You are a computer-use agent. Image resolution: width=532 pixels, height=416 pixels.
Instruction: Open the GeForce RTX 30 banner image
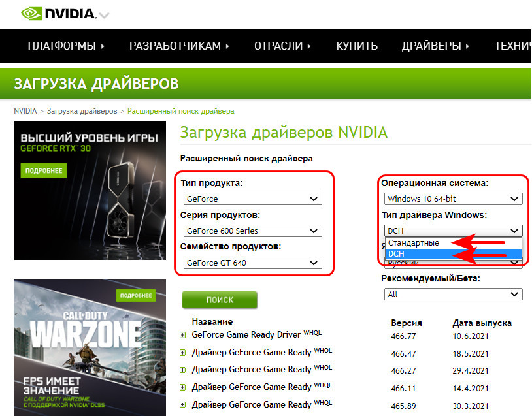coord(90,191)
